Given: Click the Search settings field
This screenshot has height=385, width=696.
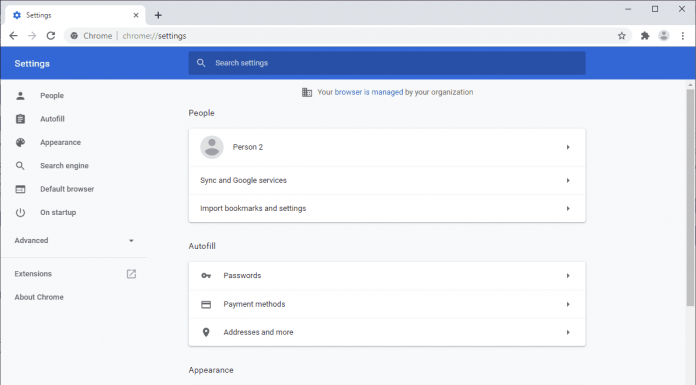Looking at the screenshot, I should 387,63.
